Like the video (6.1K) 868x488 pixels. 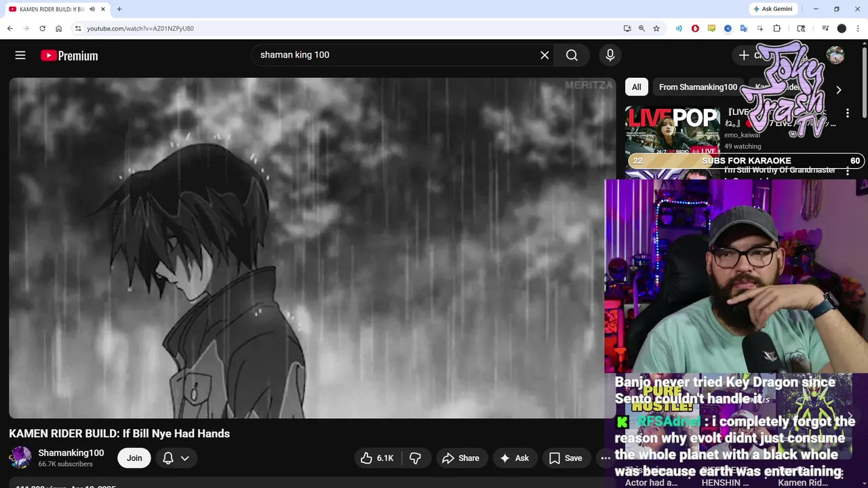[x=377, y=458]
